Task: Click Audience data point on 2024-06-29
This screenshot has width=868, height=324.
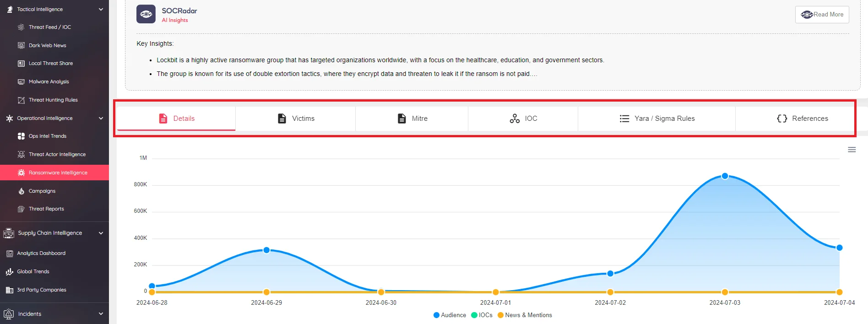Action: (266, 250)
